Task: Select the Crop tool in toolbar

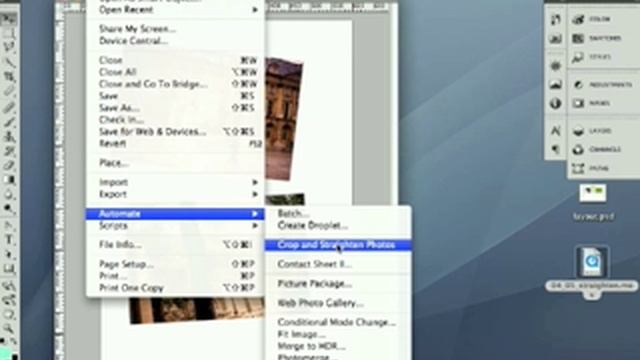Action: 9,77
